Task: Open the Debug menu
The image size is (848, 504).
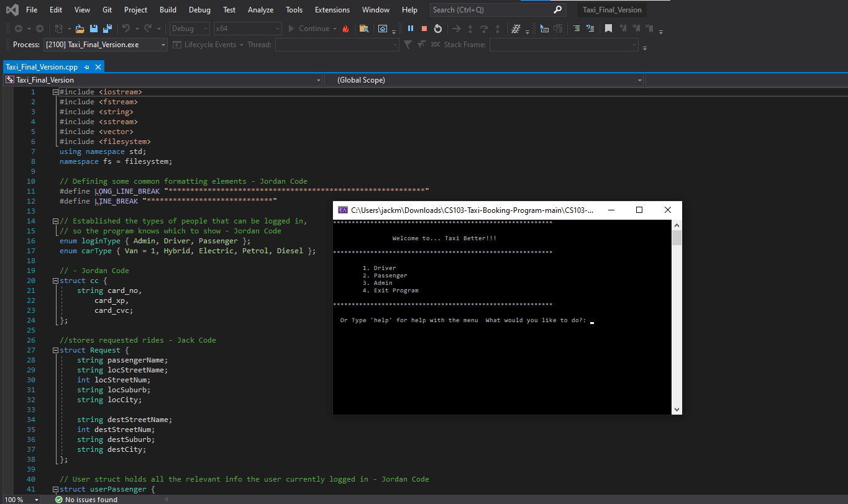Action: [199, 10]
